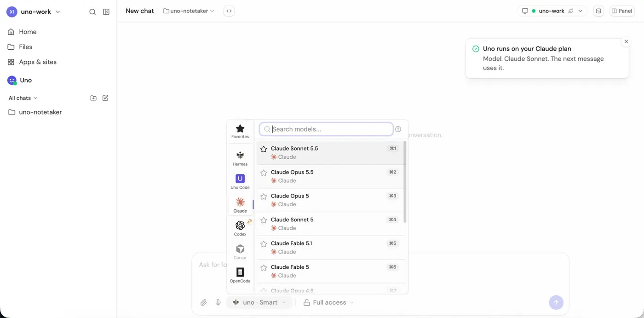Screen dimensions: 644x318
Task: Start a new chat with compose icon
Action: 105,98
